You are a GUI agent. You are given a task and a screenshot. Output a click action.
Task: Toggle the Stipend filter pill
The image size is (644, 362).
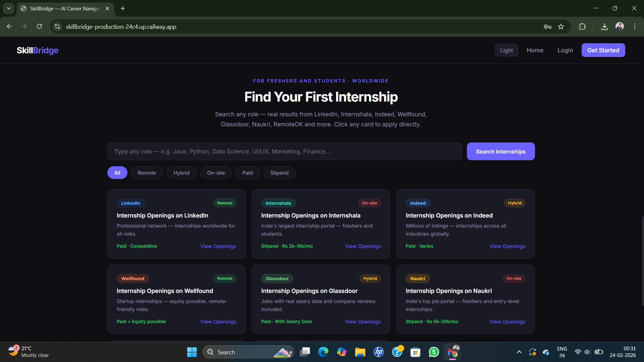[279, 173]
